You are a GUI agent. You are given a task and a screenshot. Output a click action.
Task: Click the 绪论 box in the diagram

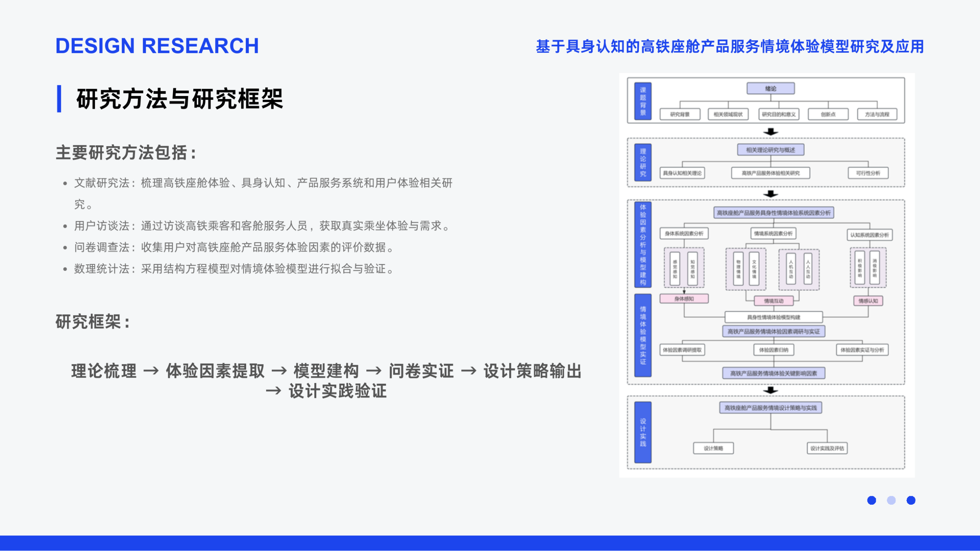pos(771,88)
